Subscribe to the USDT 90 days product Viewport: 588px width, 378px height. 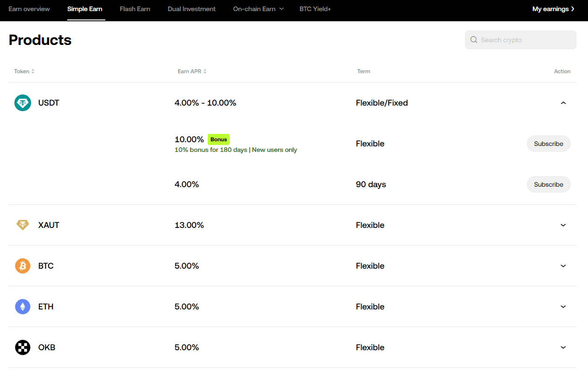(x=549, y=184)
